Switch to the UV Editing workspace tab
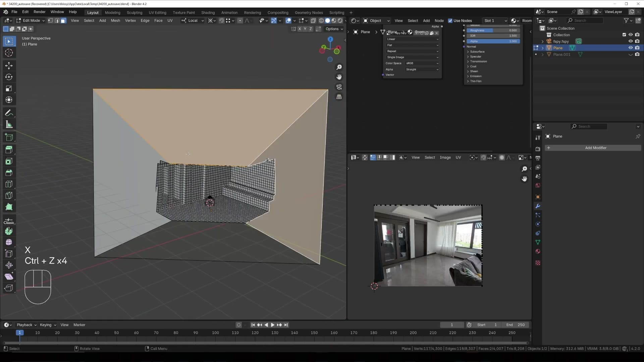 pos(157,12)
